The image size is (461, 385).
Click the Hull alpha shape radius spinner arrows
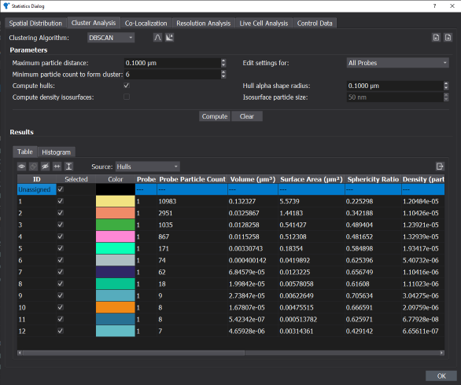point(446,86)
